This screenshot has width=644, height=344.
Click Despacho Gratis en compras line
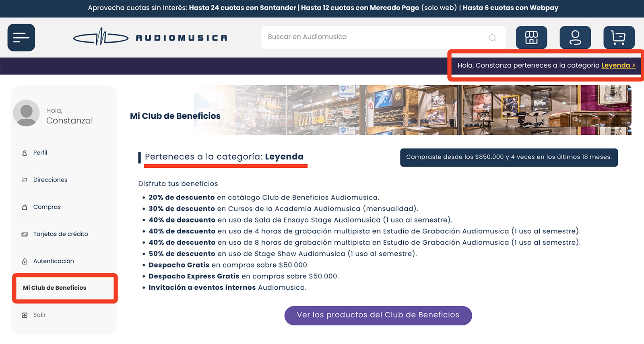(x=229, y=265)
